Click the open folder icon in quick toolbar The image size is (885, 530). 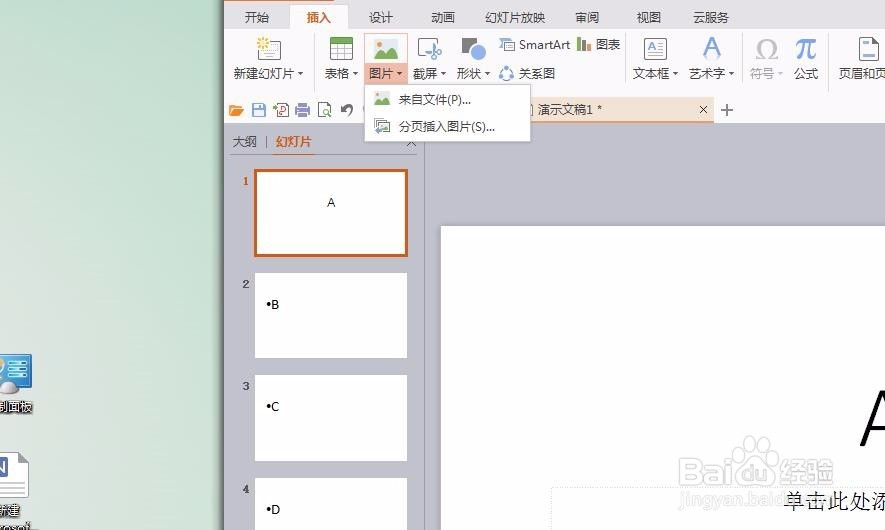point(236,110)
